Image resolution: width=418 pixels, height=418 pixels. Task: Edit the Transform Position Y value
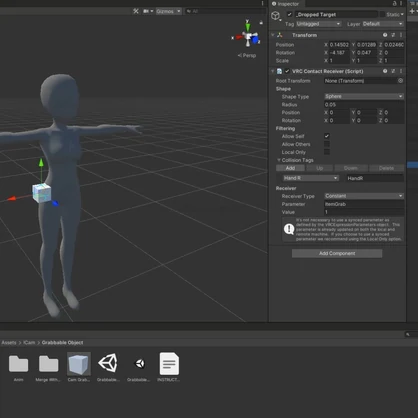[x=367, y=45]
